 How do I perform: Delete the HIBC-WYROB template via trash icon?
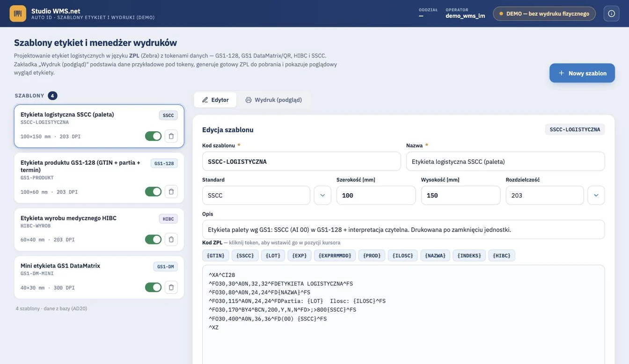[x=171, y=240]
